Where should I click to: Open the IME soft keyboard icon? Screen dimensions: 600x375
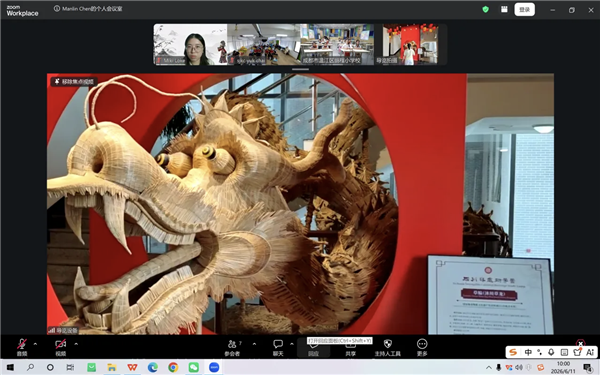(564, 352)
